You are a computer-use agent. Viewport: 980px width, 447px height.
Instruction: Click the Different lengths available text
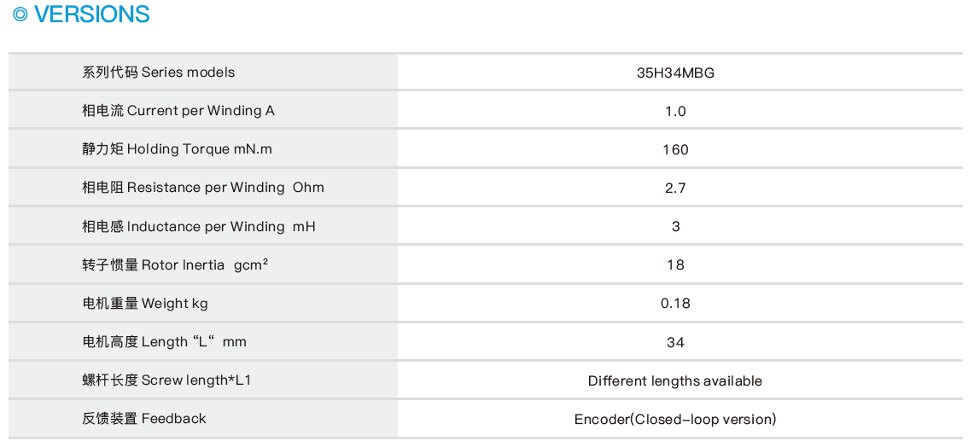pyautogui.click(x=675, y=380)
